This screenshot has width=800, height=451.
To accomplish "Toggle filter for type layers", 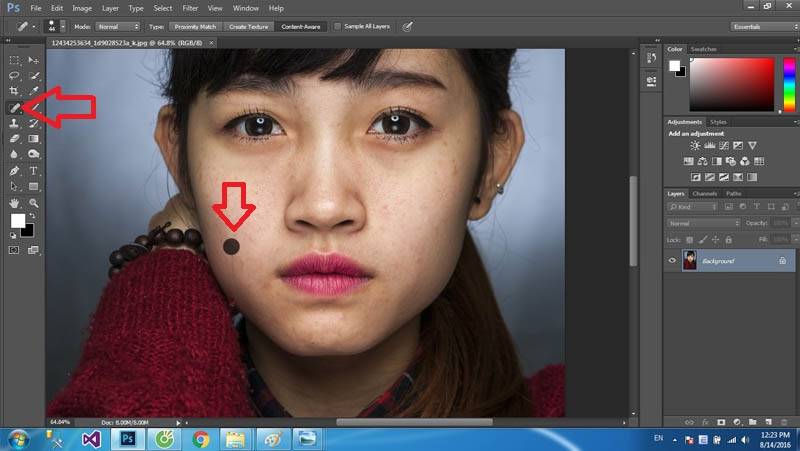I will (x=757, y=207).
